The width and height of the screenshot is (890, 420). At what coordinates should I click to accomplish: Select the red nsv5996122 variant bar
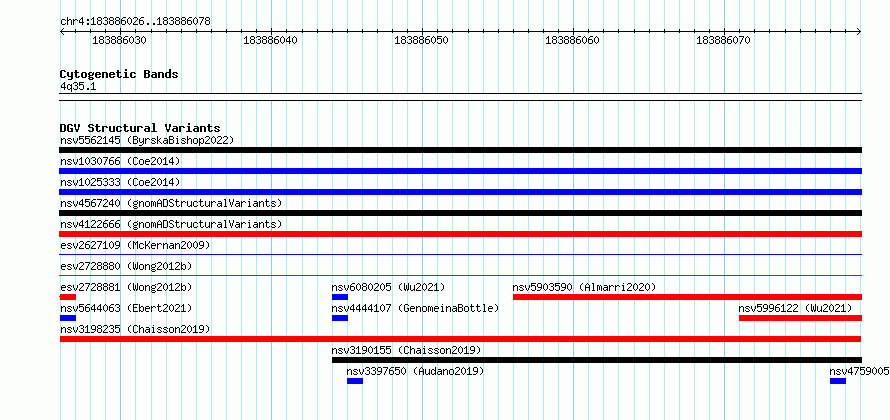(x=800, y=318)
